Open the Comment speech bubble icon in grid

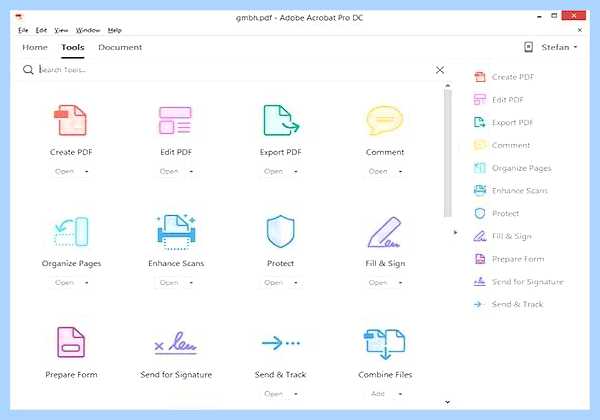tap(385, 120)
